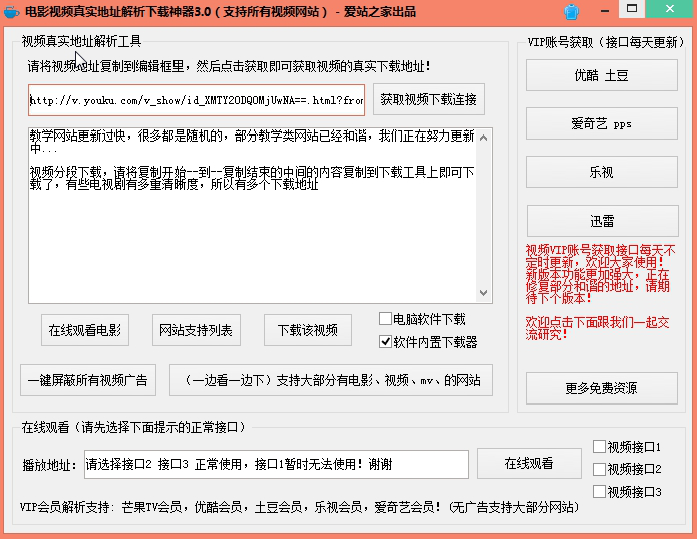Click 获取视频下载连接 button
The height and width of the screenshot is (539, 697).
(429, 99)
